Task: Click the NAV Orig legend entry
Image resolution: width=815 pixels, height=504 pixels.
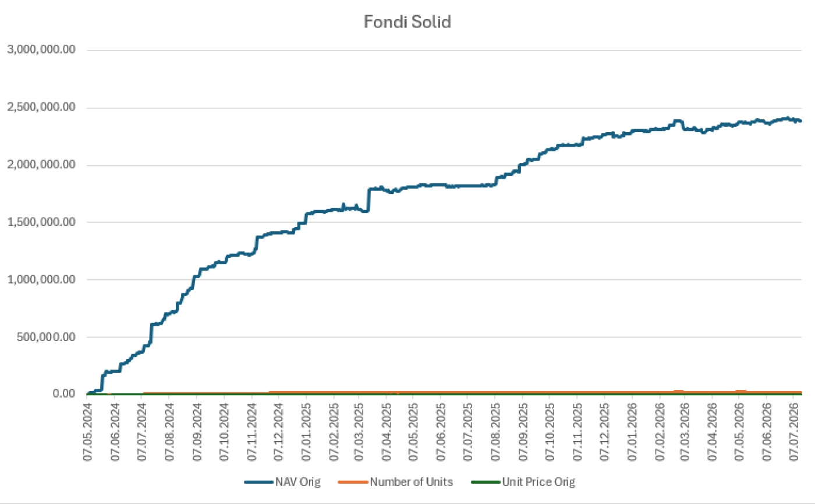Action: [282, 482]
